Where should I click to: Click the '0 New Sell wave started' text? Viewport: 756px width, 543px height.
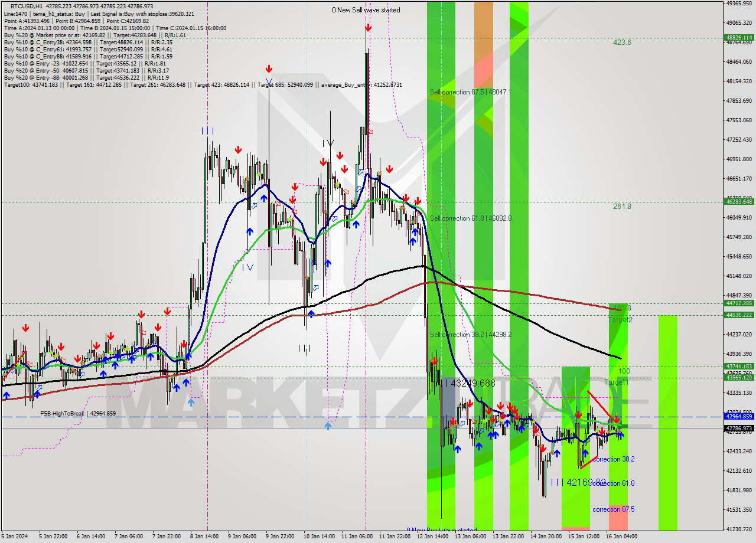(x=366, y=10)
